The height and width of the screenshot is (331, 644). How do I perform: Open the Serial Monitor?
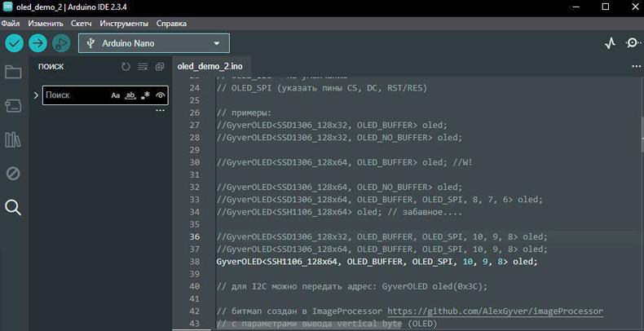click(633, 43)
